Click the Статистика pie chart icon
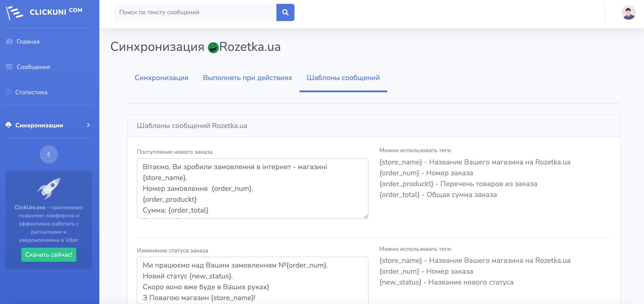Screen dimensions: 644x304 point(9,92)
